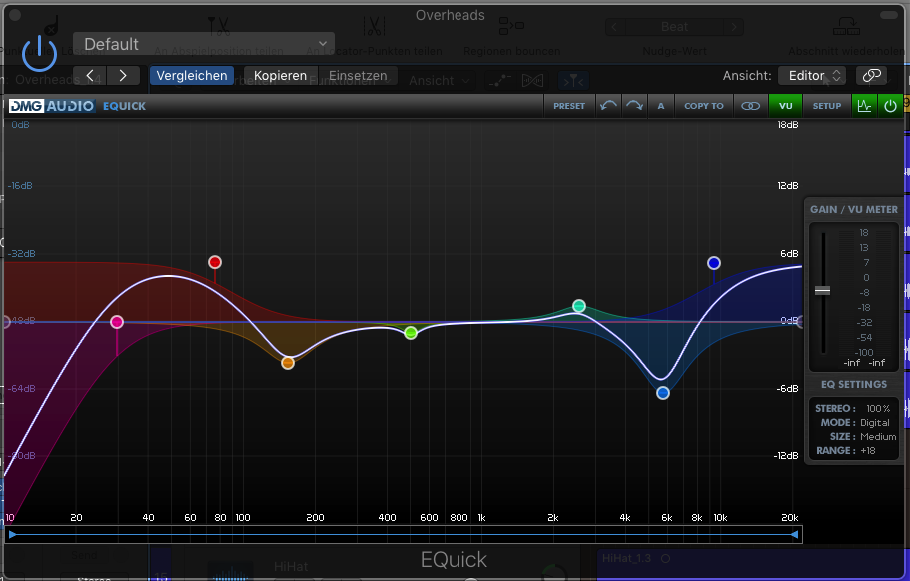Select the pink high-pass filter node
Image resolution: width=910 pixels, height=581 pixels.
pyautogui.click(x=117, y=322)
